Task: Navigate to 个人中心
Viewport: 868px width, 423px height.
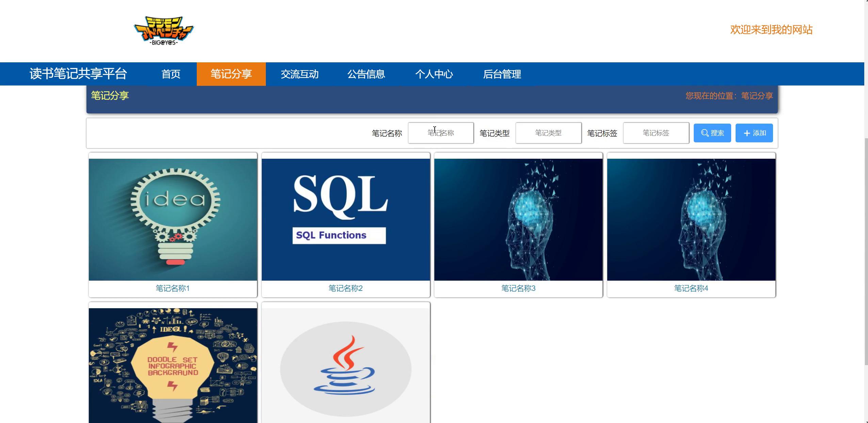Action: pyautogui.click(x=434, y=74)
